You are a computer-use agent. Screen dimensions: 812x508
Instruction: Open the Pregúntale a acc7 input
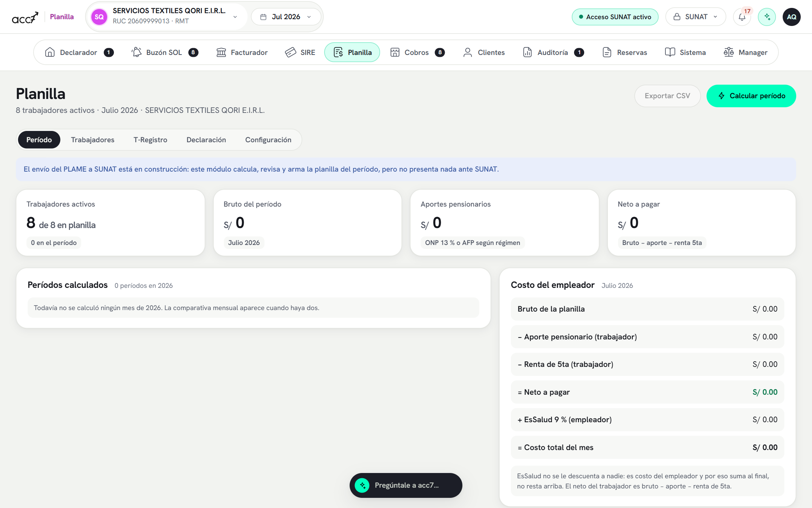click(406, 485)
